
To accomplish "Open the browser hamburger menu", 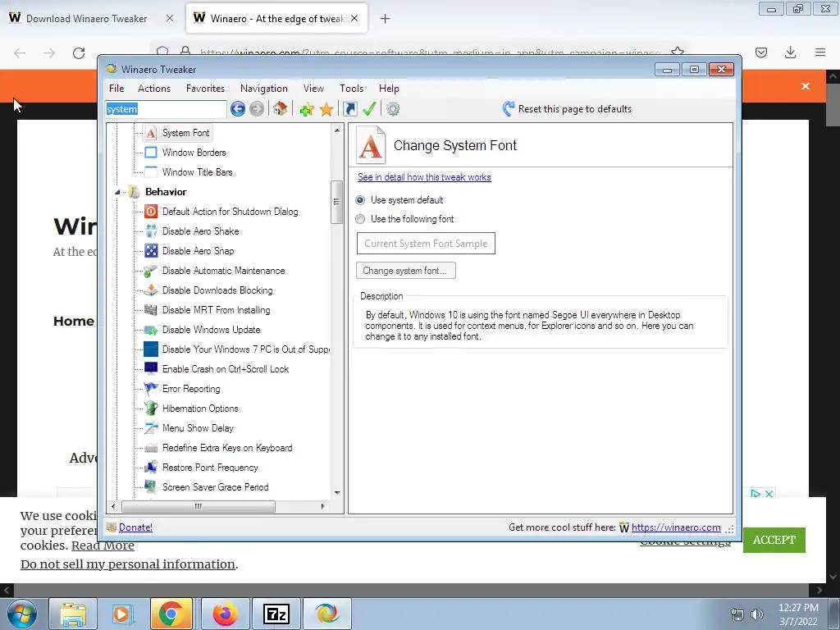I will click(820, 52).
